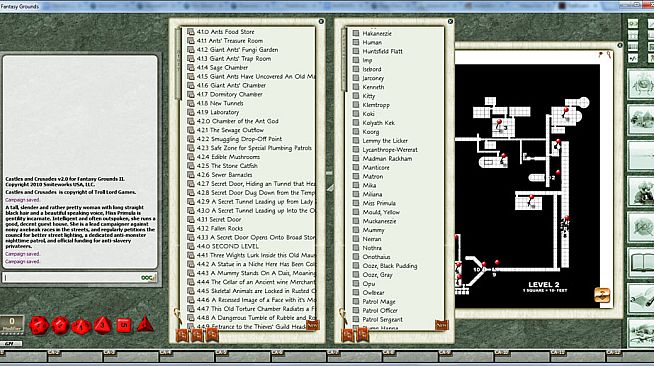
Task: Close the story list window
Action: 321,21
